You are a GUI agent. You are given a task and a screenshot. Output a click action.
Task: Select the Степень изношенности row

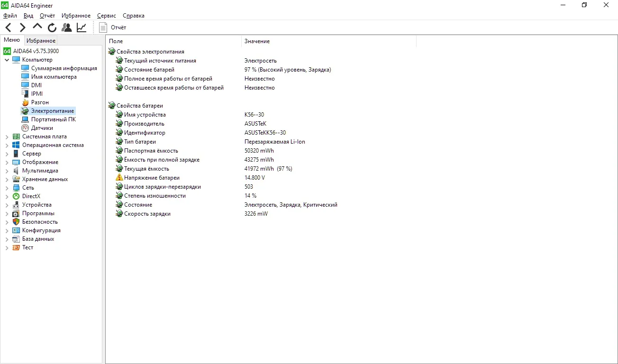[x=155, y=196]
